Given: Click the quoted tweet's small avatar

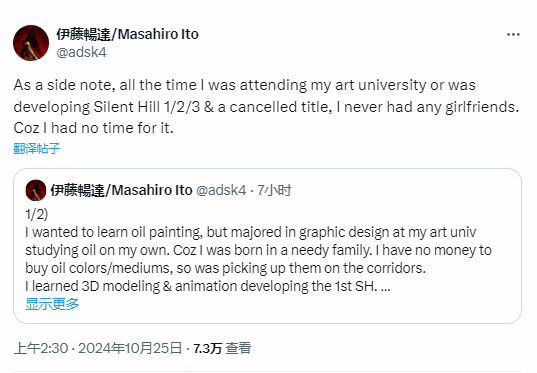Looking at the screenshot, I should [x=36, y=190].
